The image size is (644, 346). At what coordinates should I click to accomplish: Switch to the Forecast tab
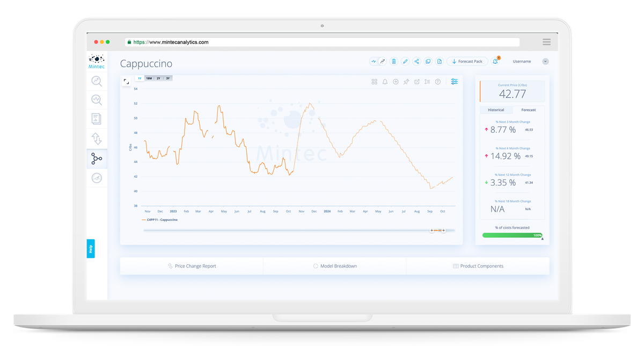point(529,110)
